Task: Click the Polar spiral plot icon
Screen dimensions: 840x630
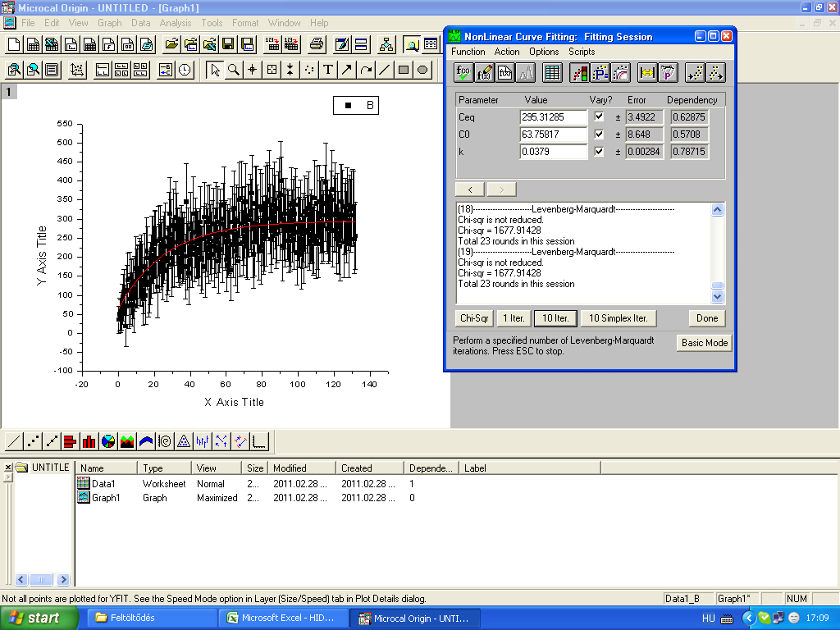Action: pos(165,441)
